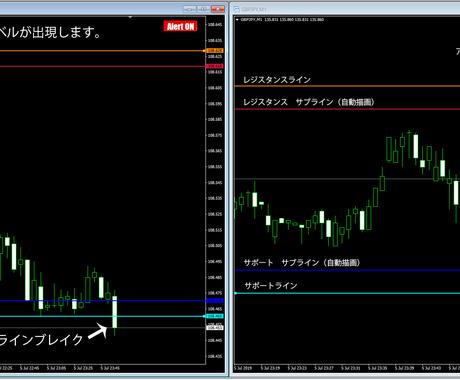Toggle the red Alert ON button

tap(180, 26)
